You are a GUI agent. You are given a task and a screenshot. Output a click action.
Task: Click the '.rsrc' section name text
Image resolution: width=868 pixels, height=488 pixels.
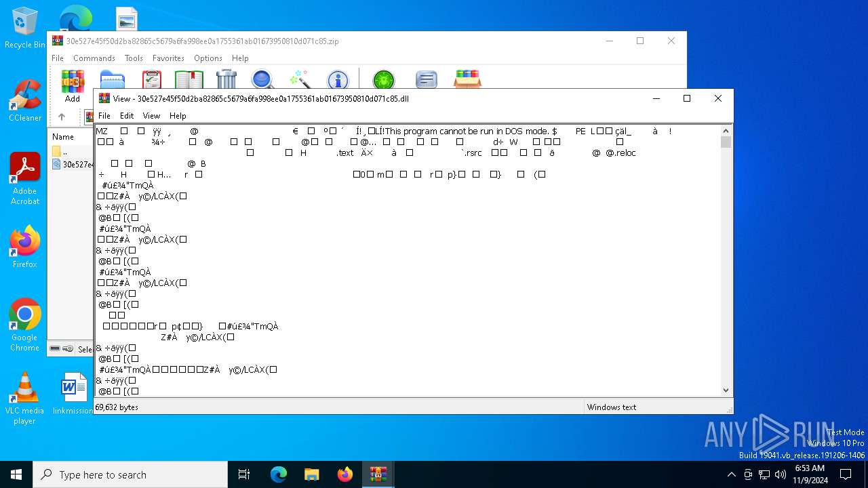pyautogui.click(x=471, y=152)
